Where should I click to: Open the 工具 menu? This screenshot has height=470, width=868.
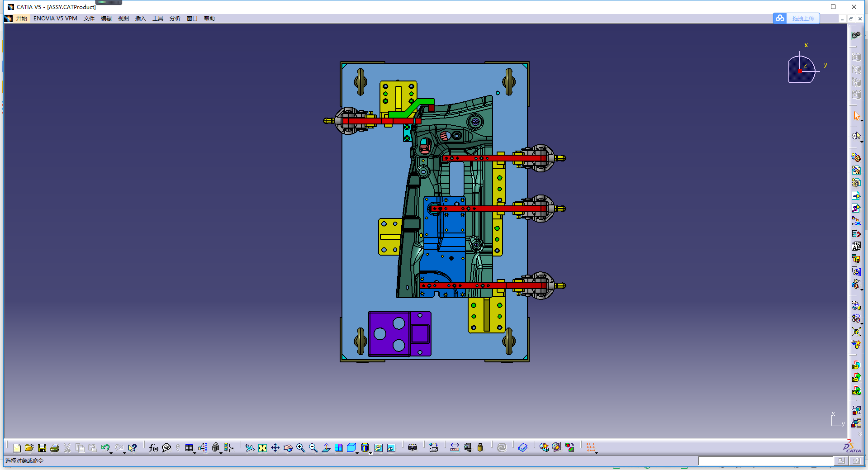pyautogui.click(x=158, y=19)
